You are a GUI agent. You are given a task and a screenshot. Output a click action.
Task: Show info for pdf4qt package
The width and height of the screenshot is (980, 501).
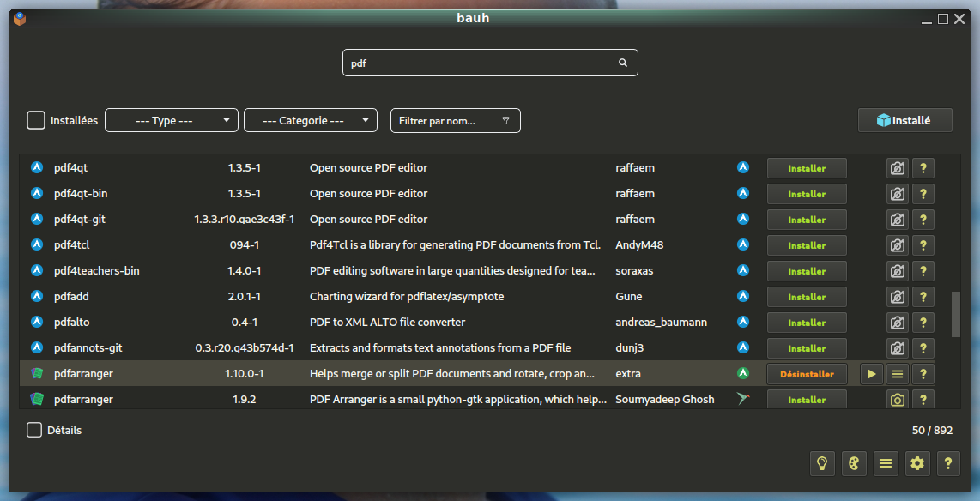pos(923,168)
